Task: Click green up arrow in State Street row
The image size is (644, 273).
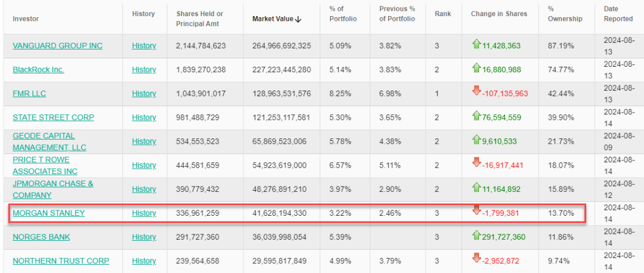Action: (476, 116)
